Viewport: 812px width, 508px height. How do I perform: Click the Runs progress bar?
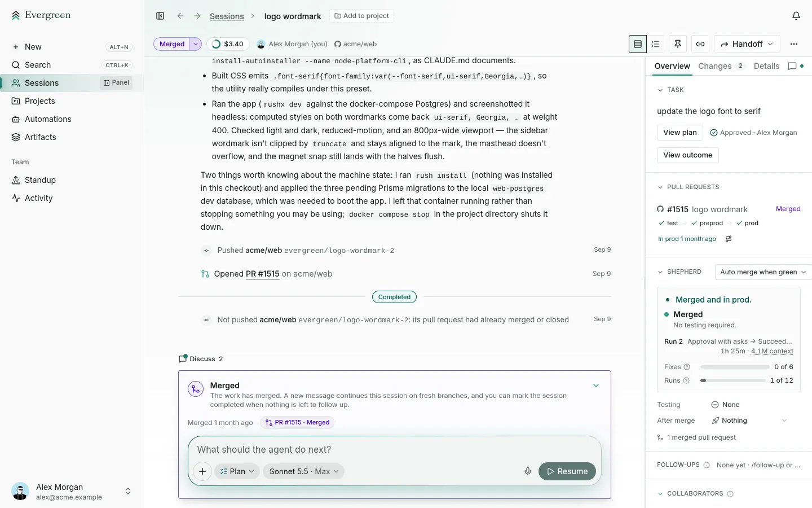pos(732,380)
